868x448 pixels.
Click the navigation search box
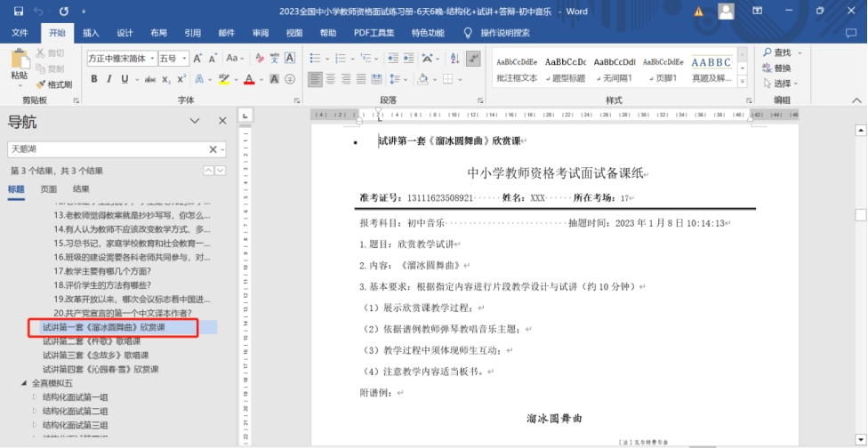point(107,149)
